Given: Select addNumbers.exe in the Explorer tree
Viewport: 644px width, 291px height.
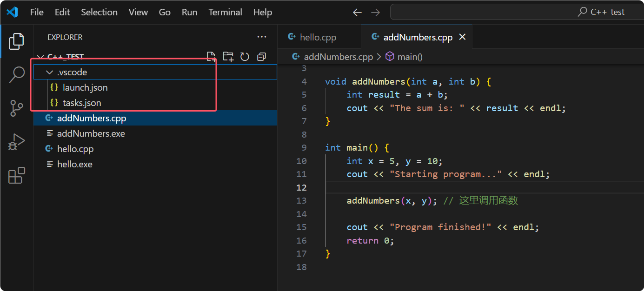Looking at the screenshot, I should coord(155,133).
